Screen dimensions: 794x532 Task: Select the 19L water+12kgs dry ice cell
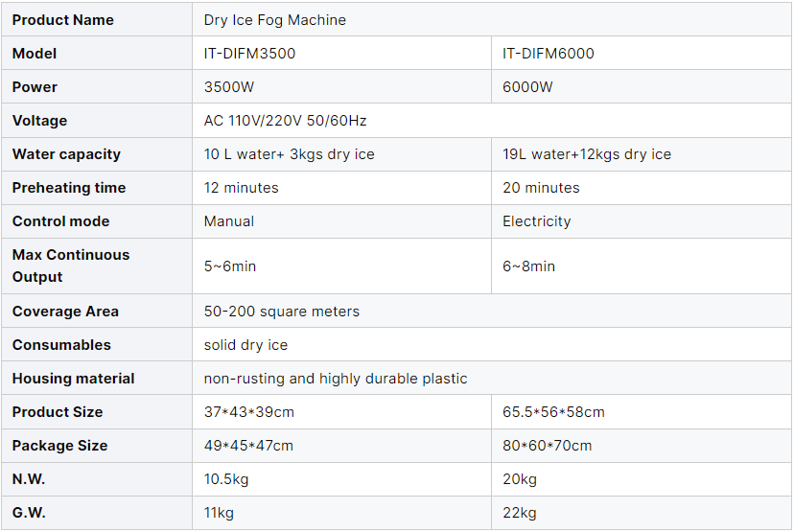587,154
